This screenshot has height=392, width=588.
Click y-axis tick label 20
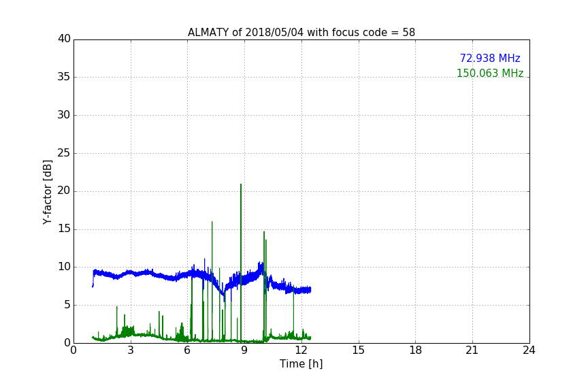[64, 191]
